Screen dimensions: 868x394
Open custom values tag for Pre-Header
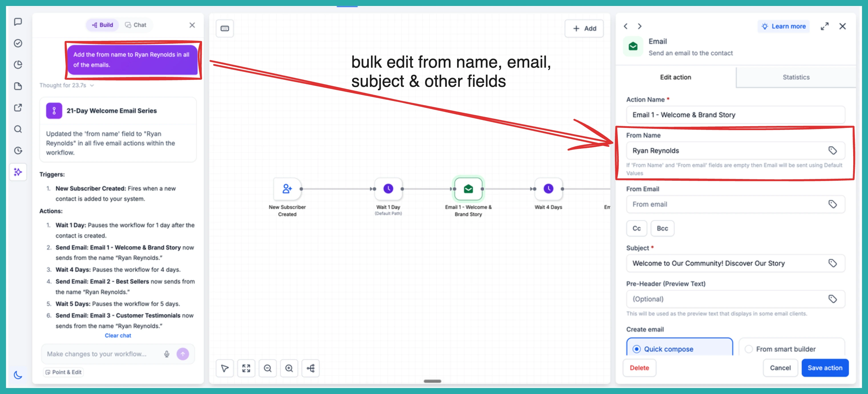click(832, 299)
